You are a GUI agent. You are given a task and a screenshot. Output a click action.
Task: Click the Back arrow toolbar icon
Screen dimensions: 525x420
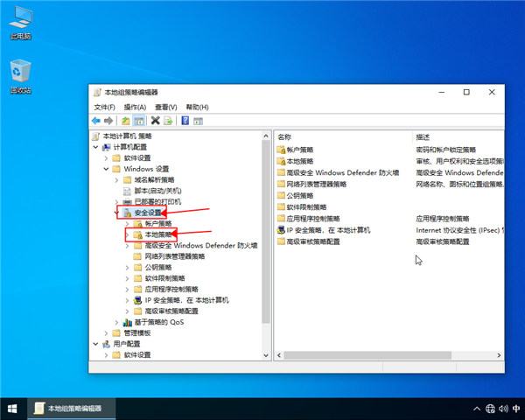[x=96, y=121]
